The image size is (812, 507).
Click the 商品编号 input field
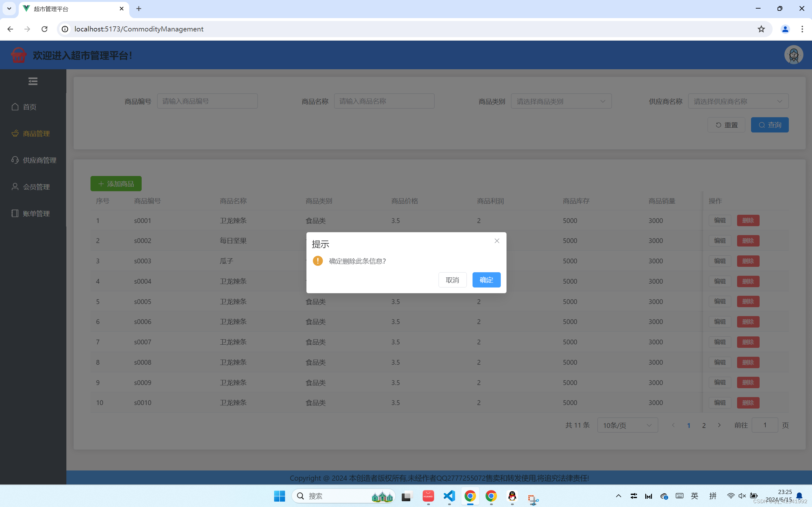point(207,101)
